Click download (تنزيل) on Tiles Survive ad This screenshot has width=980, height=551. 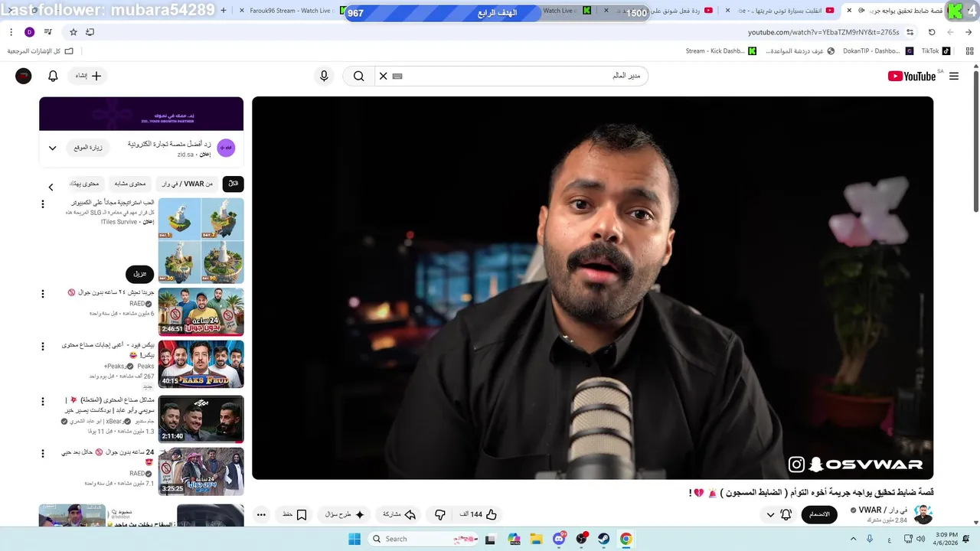[139, 273]
